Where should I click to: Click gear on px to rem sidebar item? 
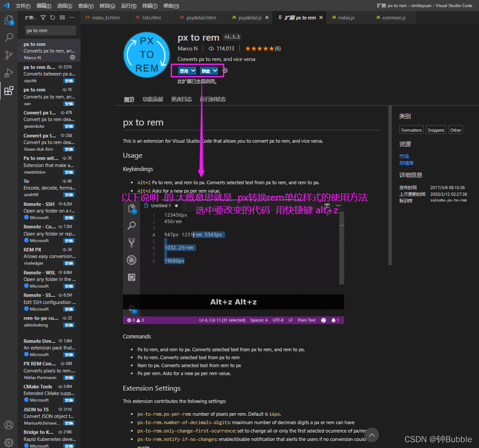[x=73, y=57]
